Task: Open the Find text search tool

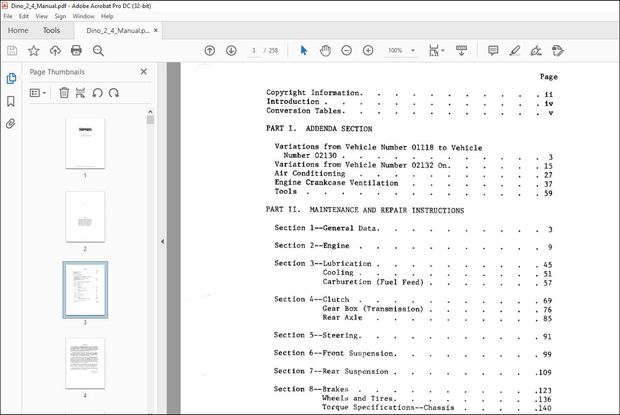Action: [98, 51]
